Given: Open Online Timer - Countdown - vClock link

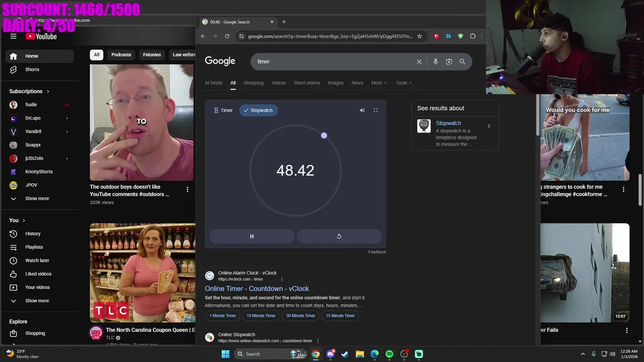Looking at the screenshot, I should point(257,289).
